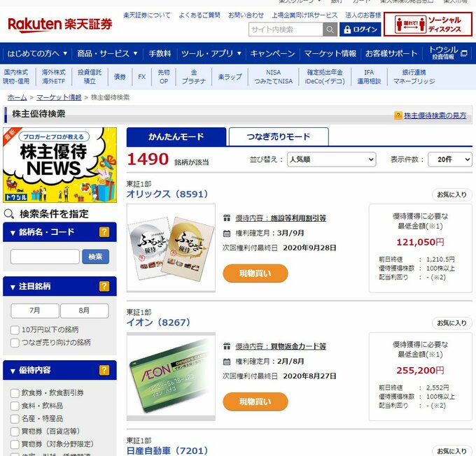Open the 並び替え 人気順 dropdown
Screen dimensions: 476x456
tap(331, 159)
